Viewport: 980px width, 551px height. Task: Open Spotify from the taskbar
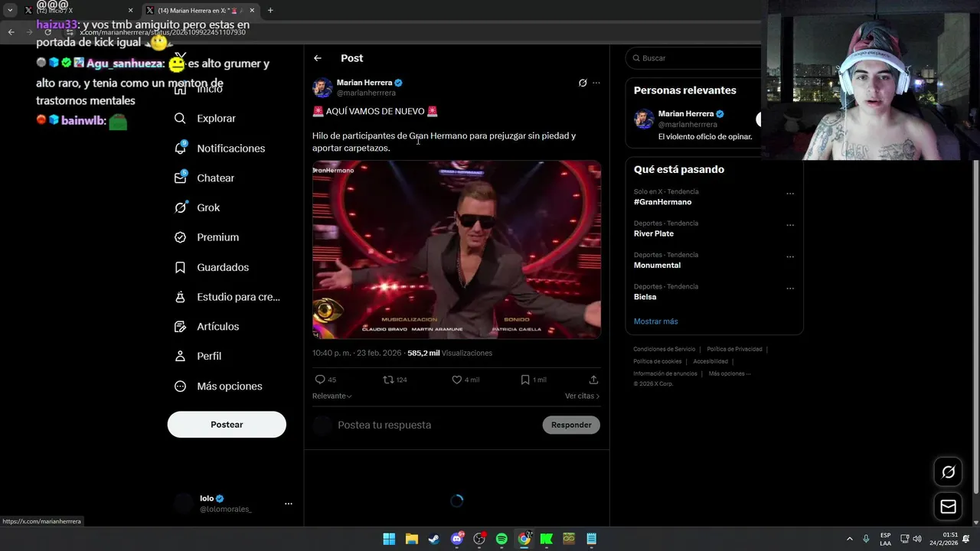501,539
